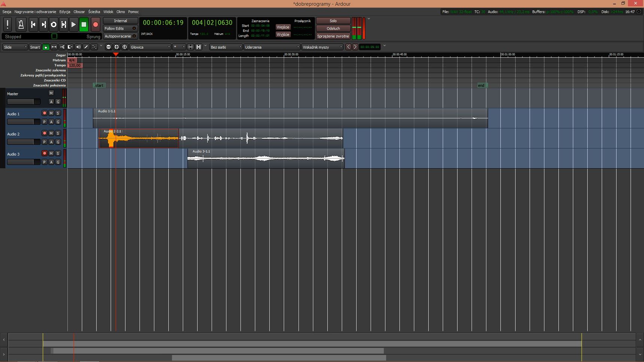Open the Wskaźnik myszy edit point dropdown
The width and height of the screenshot is (644, 362).
322,47
